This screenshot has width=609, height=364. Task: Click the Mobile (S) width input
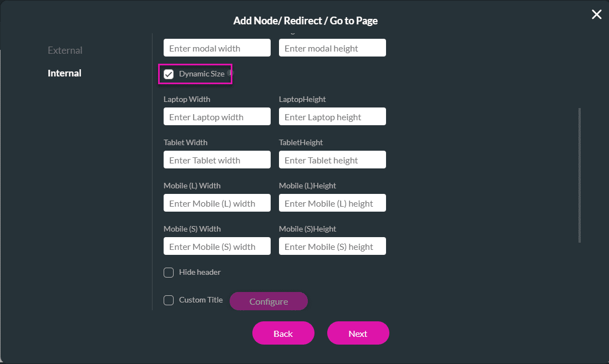click(217, 247)
